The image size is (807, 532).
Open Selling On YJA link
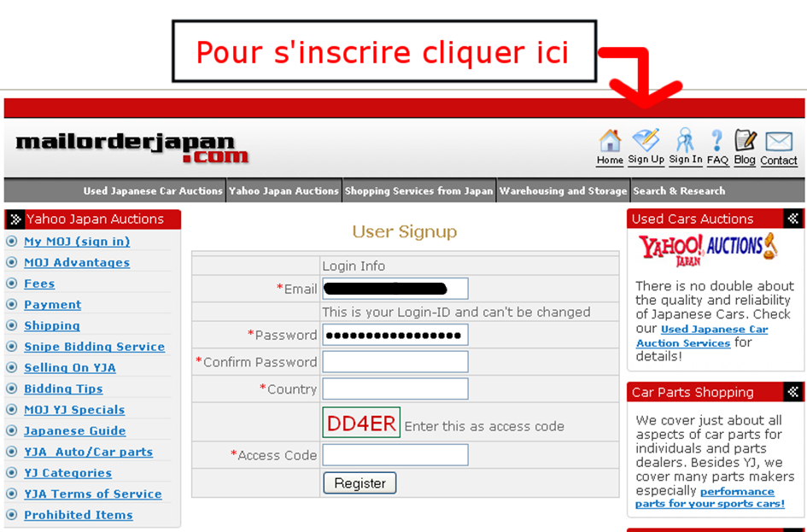pos(69,368)
